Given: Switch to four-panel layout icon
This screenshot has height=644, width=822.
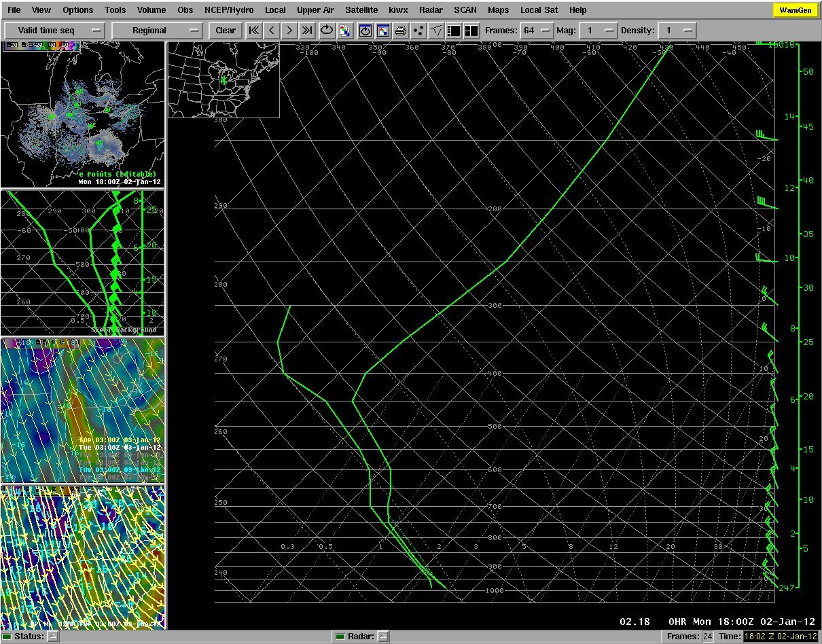Looking at the screenshot, I should tap(471, 30).
